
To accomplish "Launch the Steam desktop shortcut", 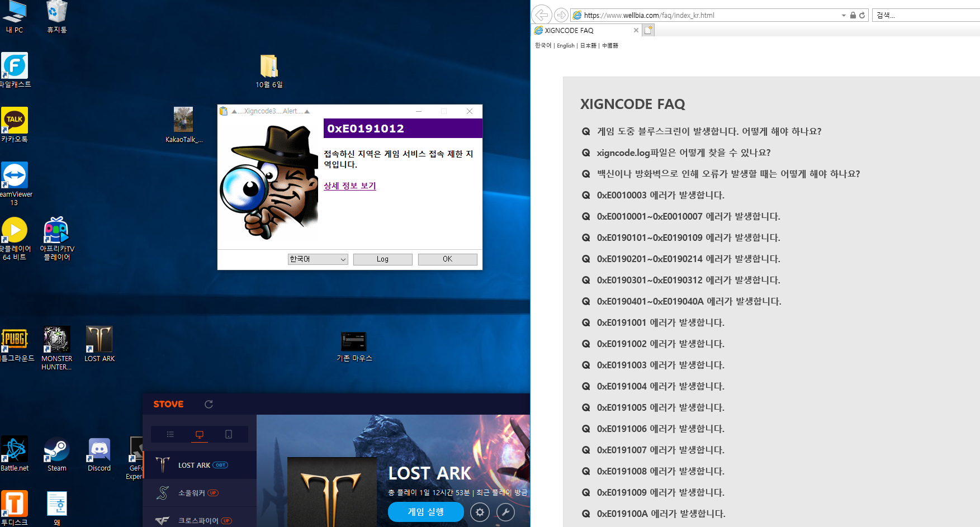I will [x=57, y=454].
